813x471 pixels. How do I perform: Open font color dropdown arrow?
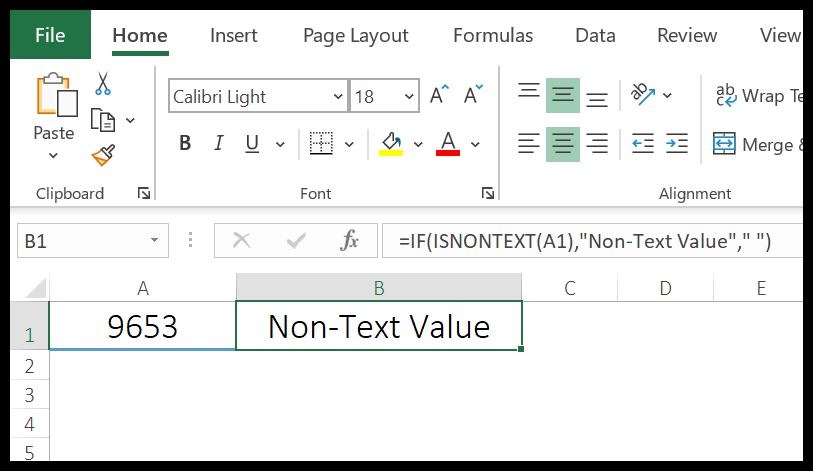[x=475, y=144]
